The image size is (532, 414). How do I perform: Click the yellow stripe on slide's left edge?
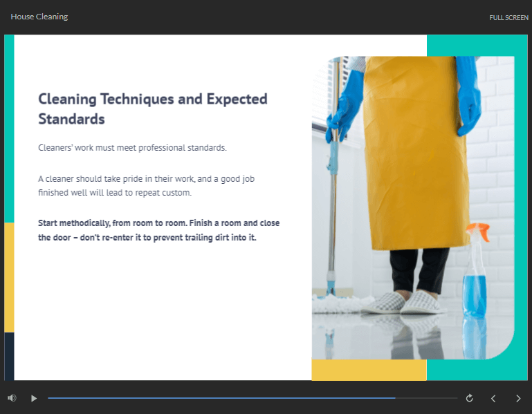coord(9,276)
